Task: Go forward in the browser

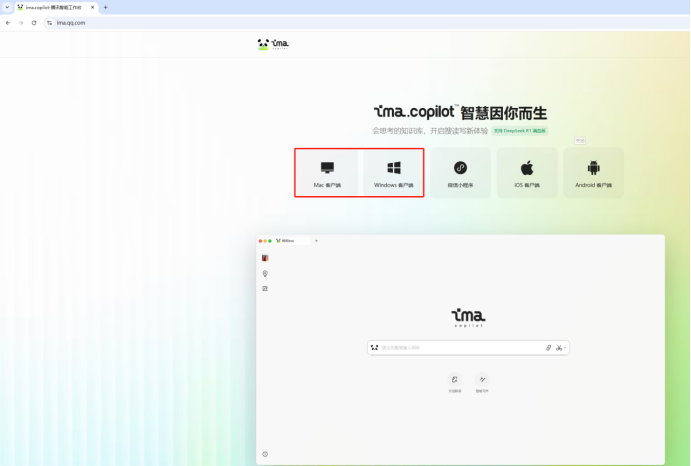Action: click(21, 23)
